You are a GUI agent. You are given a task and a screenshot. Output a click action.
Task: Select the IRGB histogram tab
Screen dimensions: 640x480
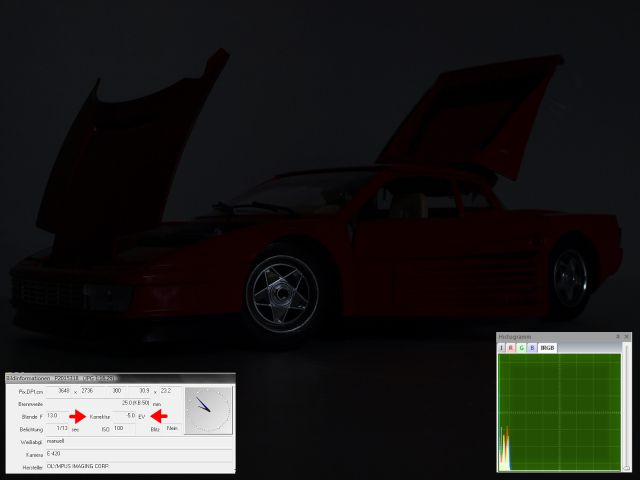[x=547, y=348]
